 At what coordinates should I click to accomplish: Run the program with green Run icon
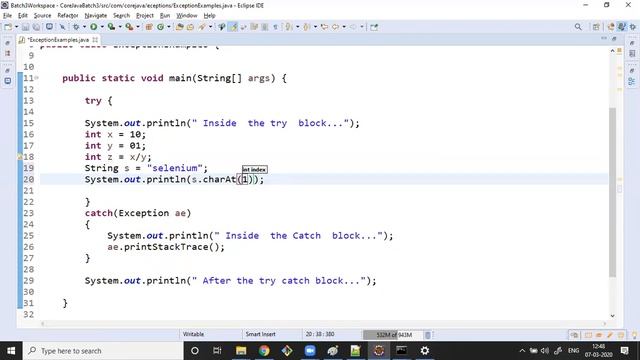coord(93,27)
